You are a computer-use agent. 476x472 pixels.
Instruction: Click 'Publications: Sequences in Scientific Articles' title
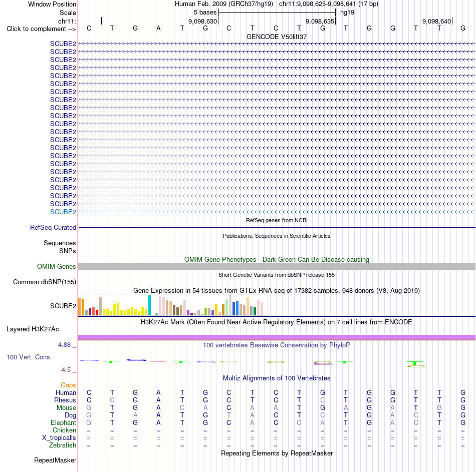click(277, 236)
